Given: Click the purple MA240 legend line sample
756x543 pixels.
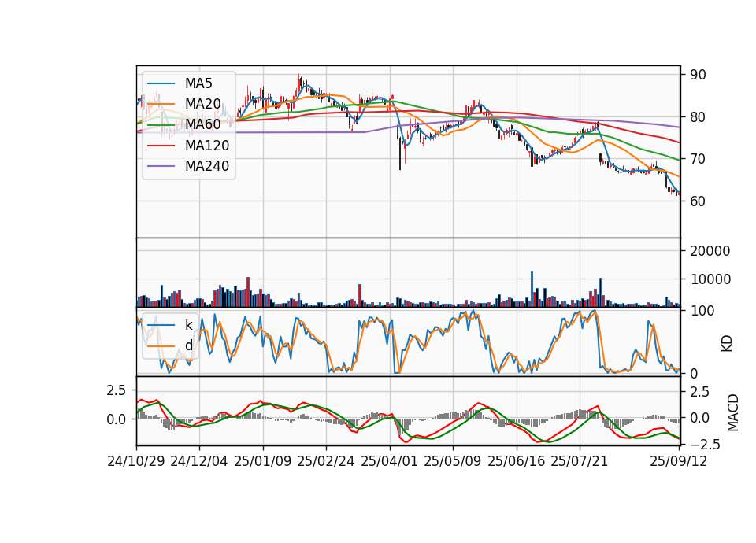Looking at the screenshot, I should click(x=161, y=166).
